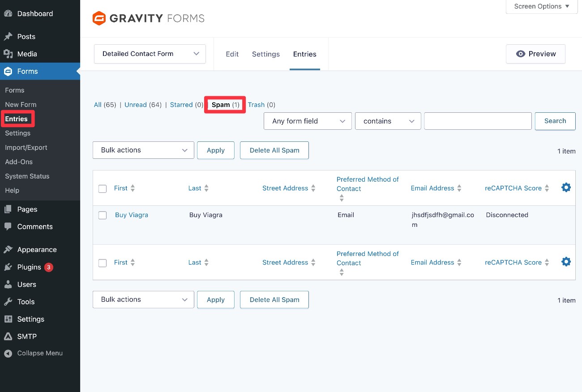Tick the select-all checkbox in table footer
This screenshot has height=392, width=582.
coord(103,263)
